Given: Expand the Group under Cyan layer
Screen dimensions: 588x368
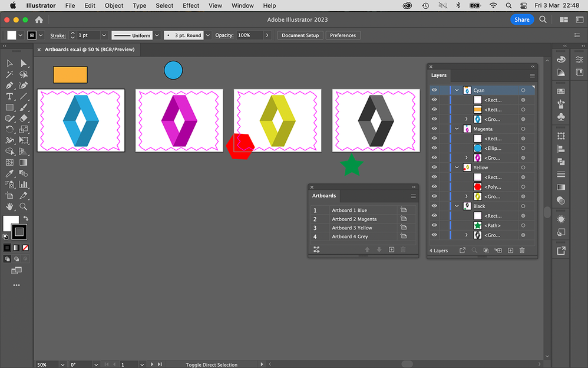Looking at the screenshot, I should click(x=467, y=119).
